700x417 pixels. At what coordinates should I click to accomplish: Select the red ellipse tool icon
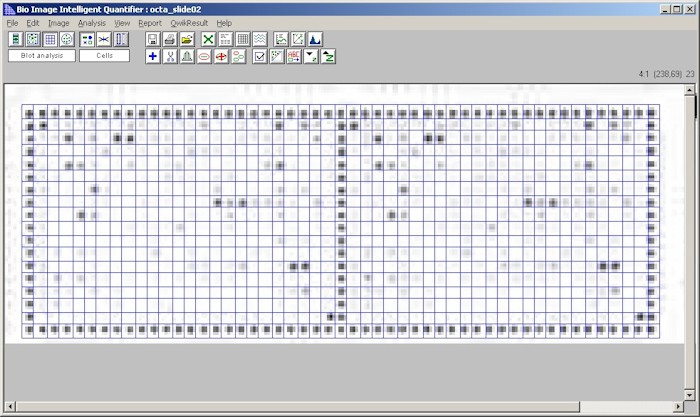204,56
